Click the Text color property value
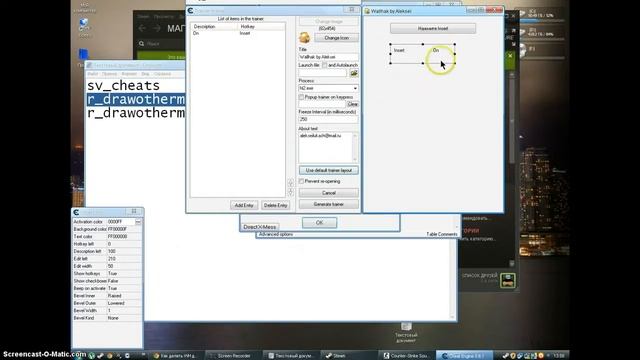The image size is (640, 360). tap(124, 237)
